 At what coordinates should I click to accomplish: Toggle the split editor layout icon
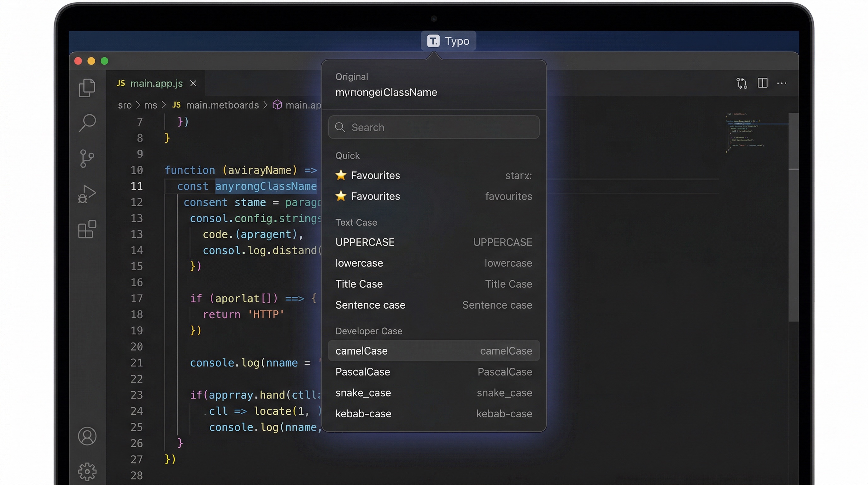[762, 83]
